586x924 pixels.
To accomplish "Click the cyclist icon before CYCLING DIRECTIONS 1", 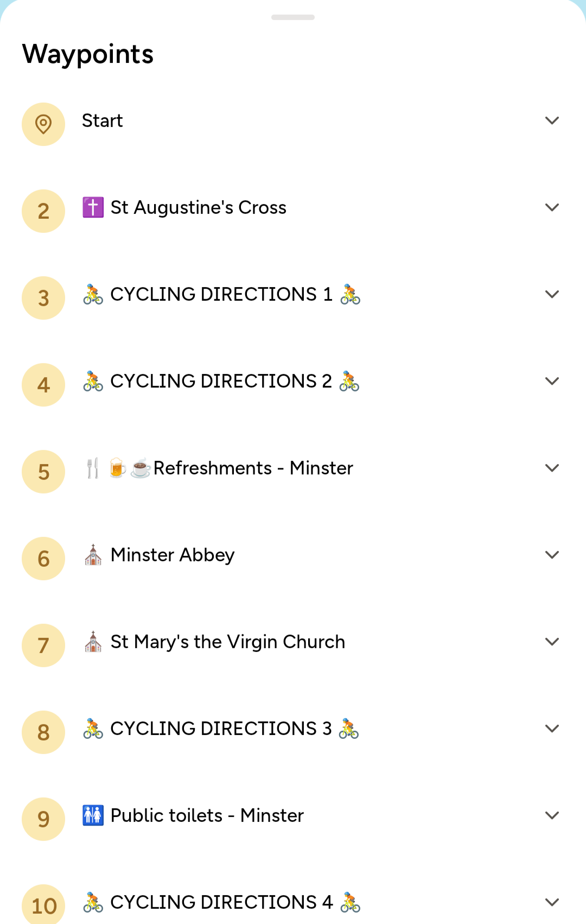I will click(93, 294).
